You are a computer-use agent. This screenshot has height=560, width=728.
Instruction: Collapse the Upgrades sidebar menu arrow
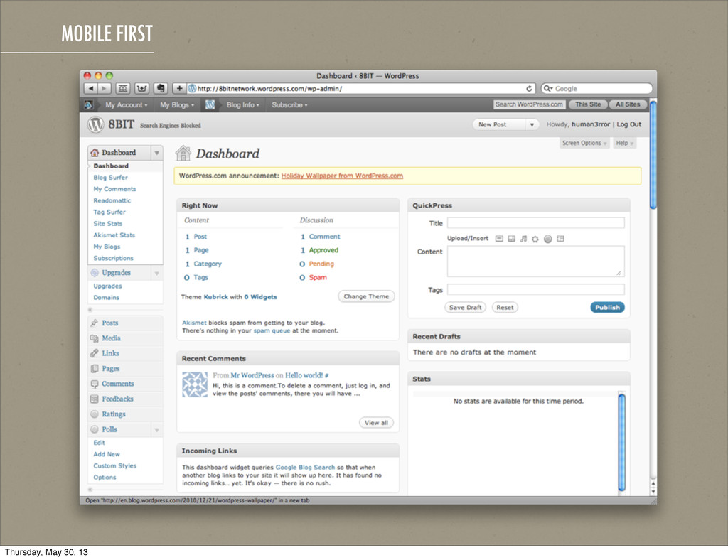click(x=157, y=273)
